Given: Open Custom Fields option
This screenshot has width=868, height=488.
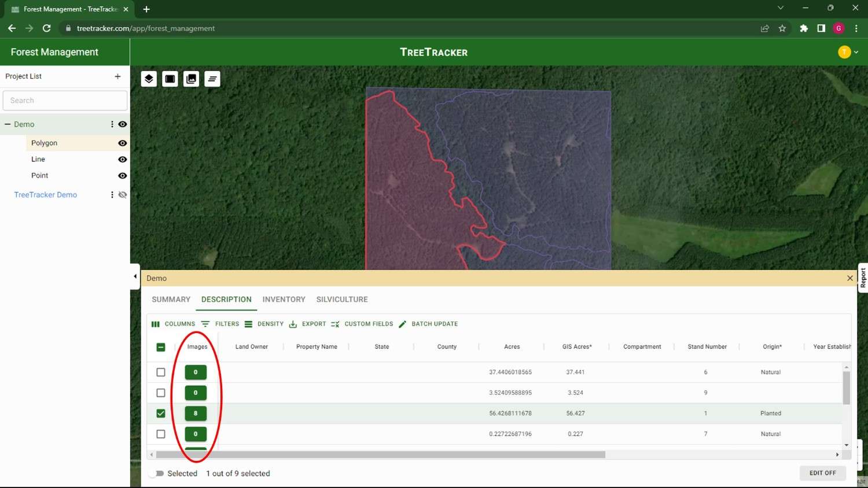Looking at the screenshot, I should (362, 324).
